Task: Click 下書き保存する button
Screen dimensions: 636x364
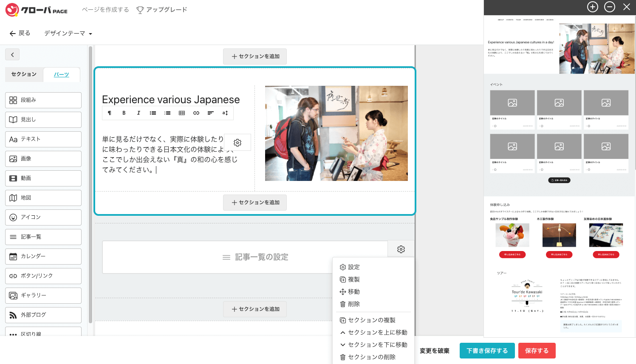Action: (487, 351)
